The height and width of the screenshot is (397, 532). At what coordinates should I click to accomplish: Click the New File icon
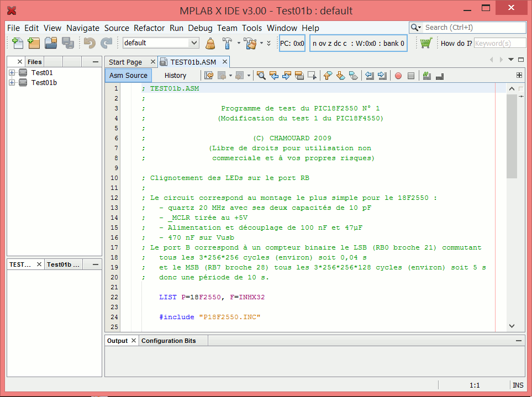pos(18,43)
